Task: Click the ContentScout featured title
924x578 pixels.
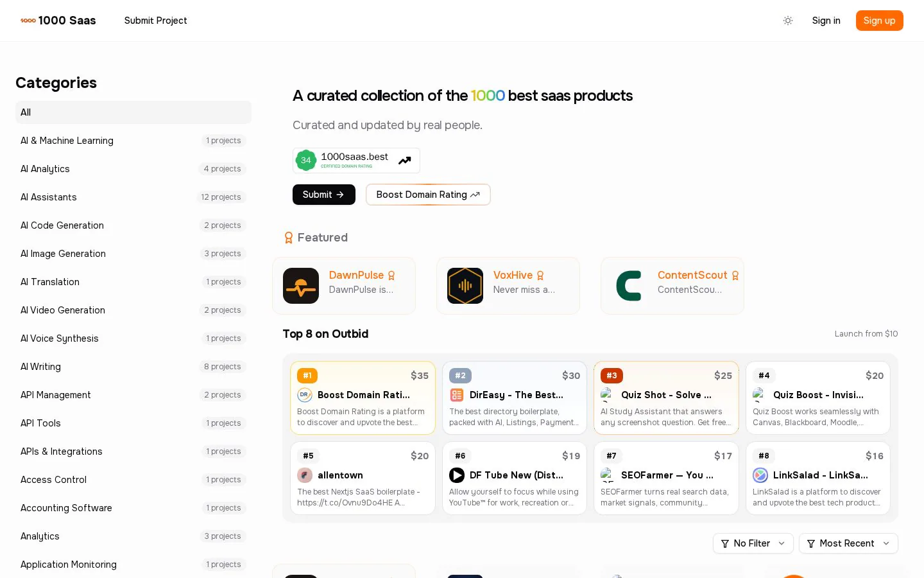Action: [x=692, y=275]
